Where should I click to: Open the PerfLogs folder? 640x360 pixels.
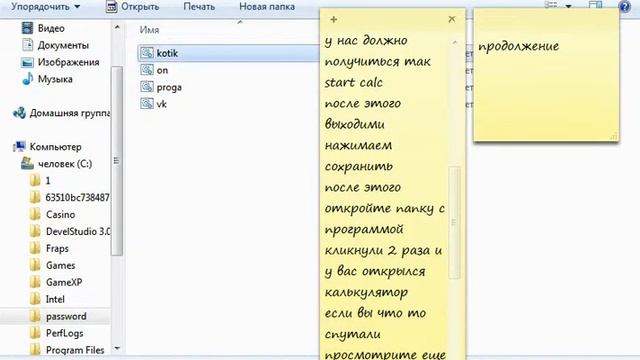click(x=64, y=333)
